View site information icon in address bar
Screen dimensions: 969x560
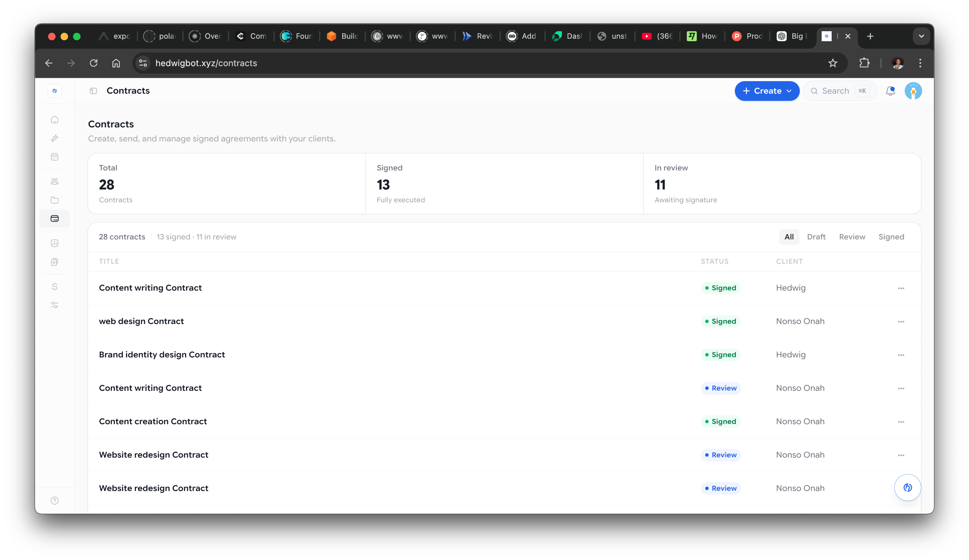click(x=143, y=63)
